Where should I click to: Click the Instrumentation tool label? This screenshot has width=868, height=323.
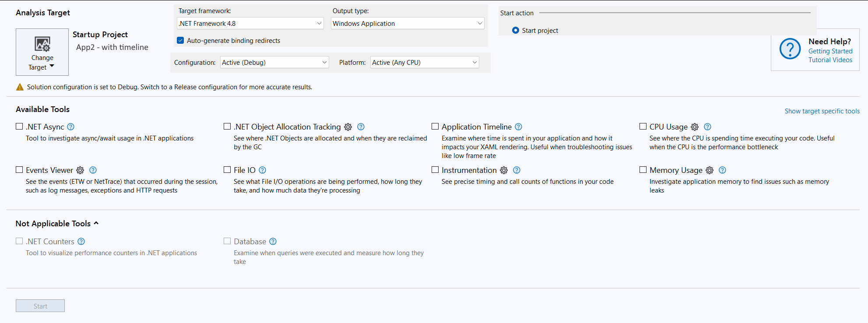click(x=469, y=170)
